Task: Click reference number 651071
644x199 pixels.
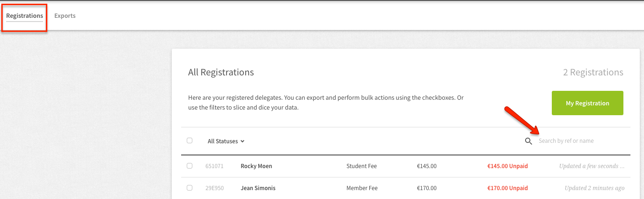Action: (x=214, y=166)
